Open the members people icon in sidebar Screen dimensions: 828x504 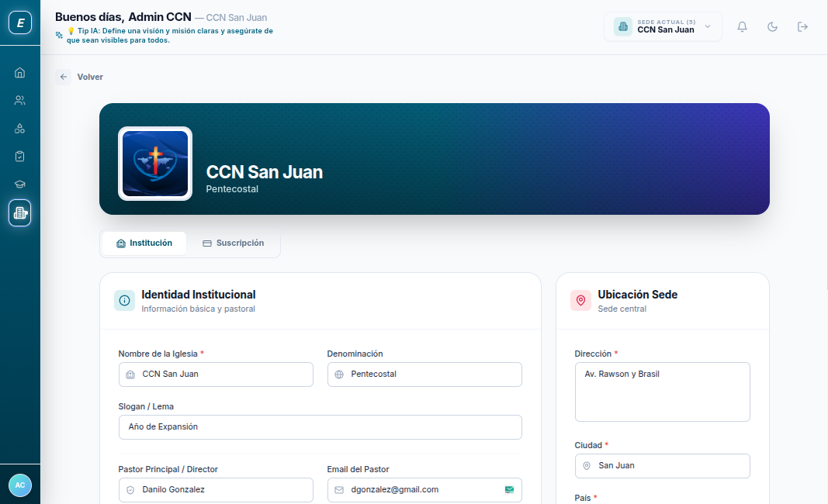[x=20, y=101]
